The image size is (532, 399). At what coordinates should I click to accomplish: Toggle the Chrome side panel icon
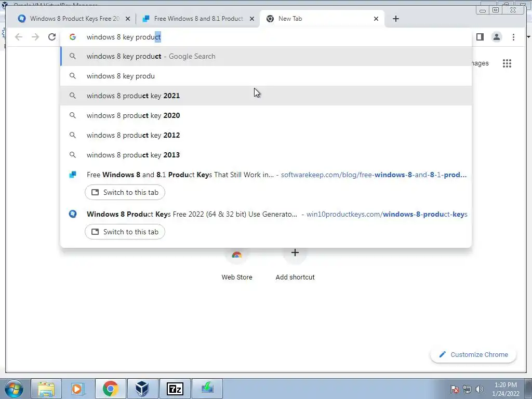coord(480,37)
